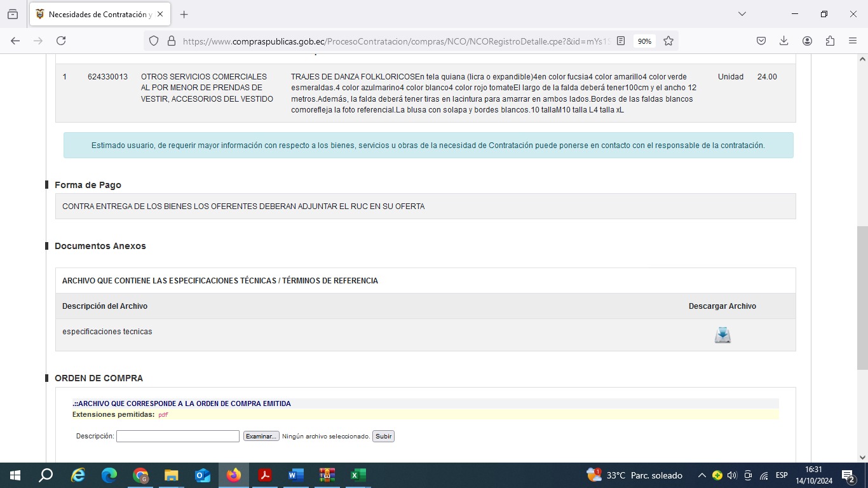Open the Firefox application menu
Image resolution: width=868 pixels, height=488 pixels.
853,41
